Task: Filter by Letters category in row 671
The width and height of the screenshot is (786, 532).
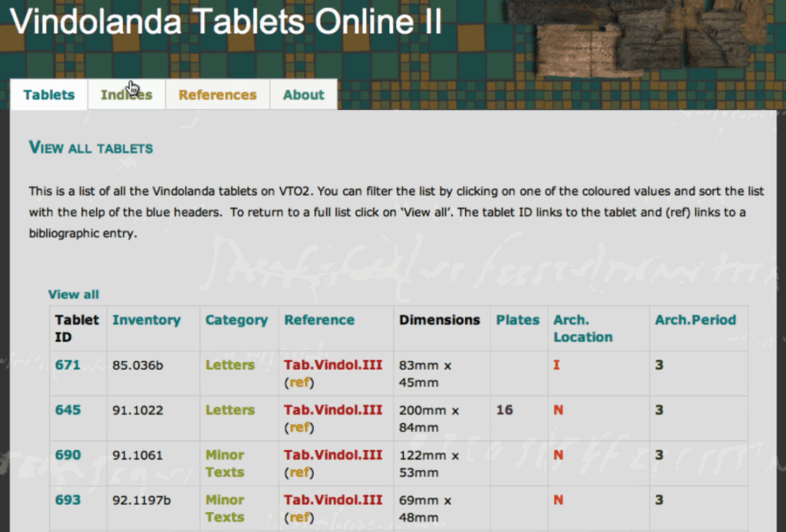Action: (x=230, y=365)
